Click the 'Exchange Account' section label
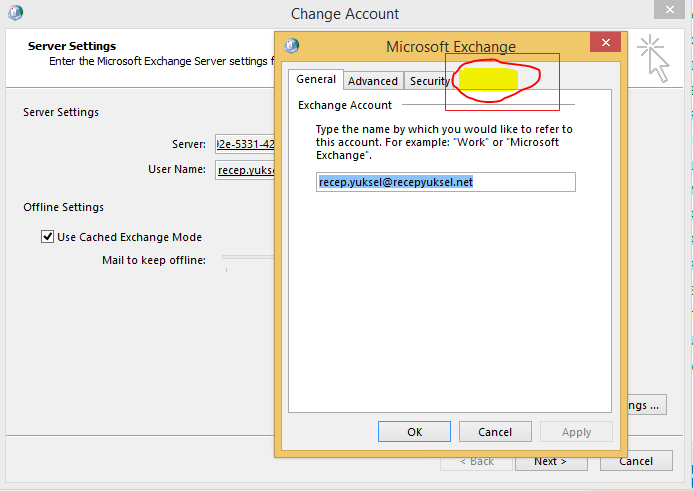This screenshot has height=491, width=693. pyautogui.click(x=345, y=105)
